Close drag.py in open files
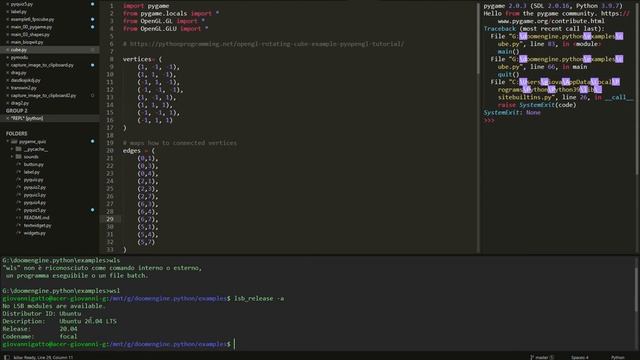640x360 pixels. (x=7, y=73)
